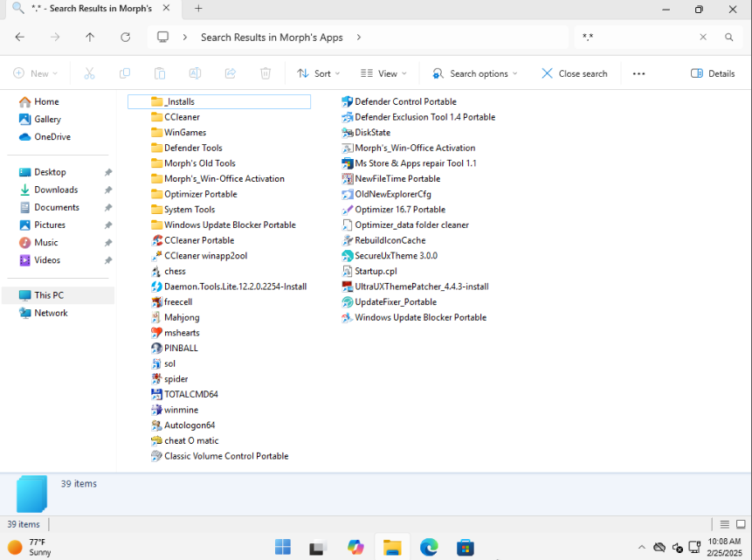The image size is (752, 560).
Task: Select the DiskState shortcut
Action: click(366, 133)
